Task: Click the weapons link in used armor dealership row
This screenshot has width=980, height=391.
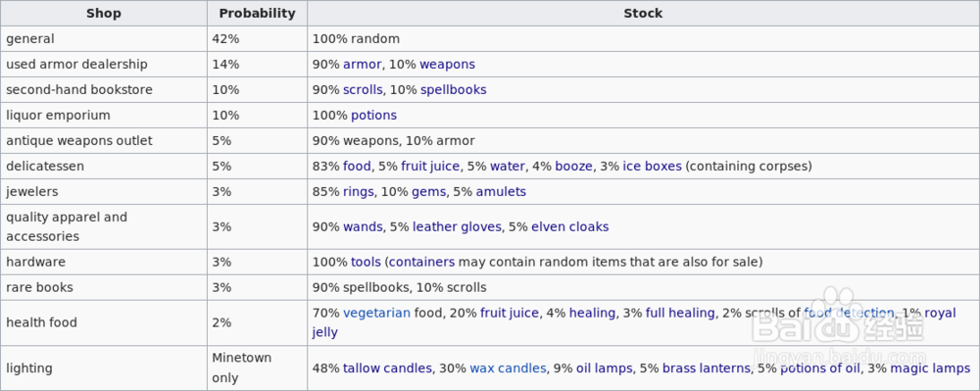Action: (x=447, y=65)
